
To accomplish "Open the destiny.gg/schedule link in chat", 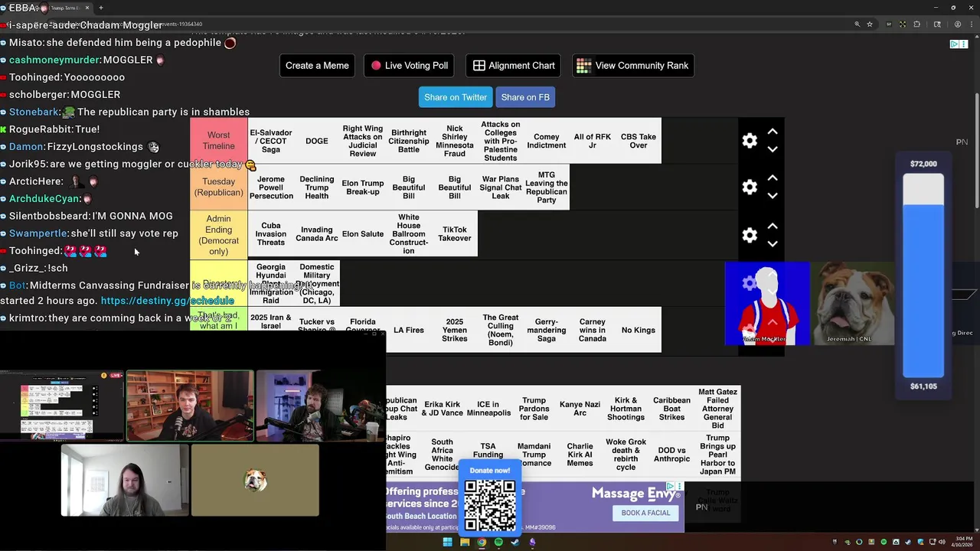I will [167, 301].
